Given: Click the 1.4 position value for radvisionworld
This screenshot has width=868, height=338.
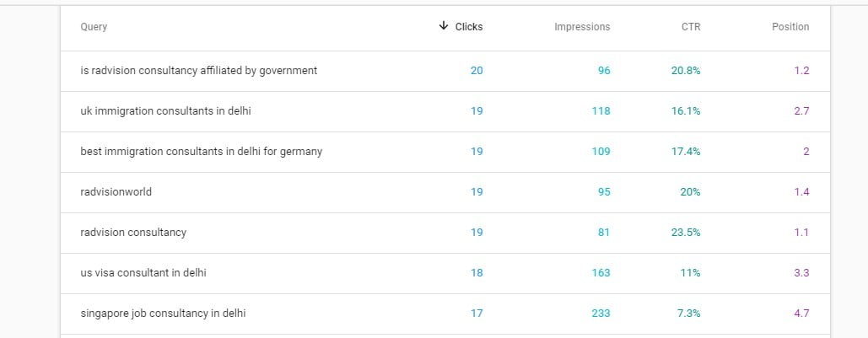Looking at the screenshot, I should tap(801, 192).
